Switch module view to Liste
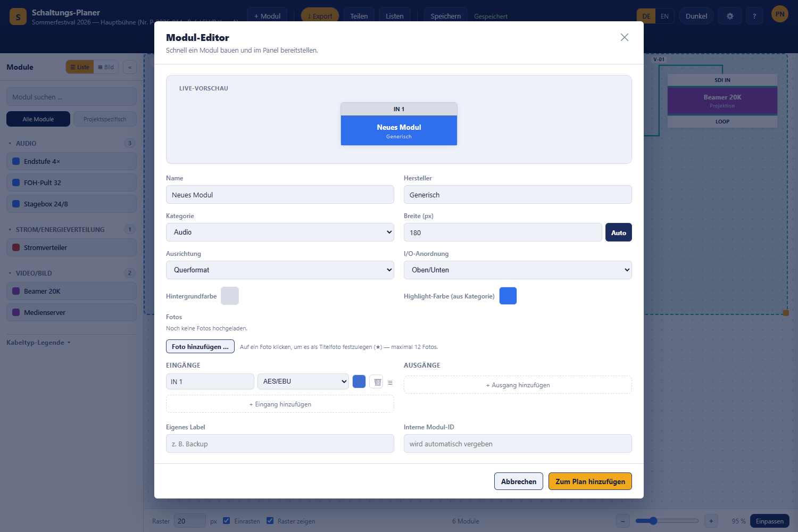798x532 pixels. point(80,67)
